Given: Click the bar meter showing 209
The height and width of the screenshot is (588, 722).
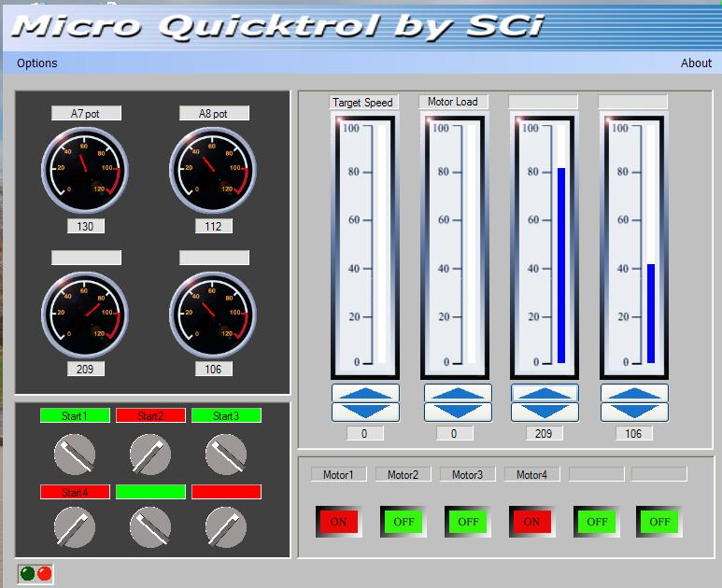Looking at the screenshot, I should (545, 247).
